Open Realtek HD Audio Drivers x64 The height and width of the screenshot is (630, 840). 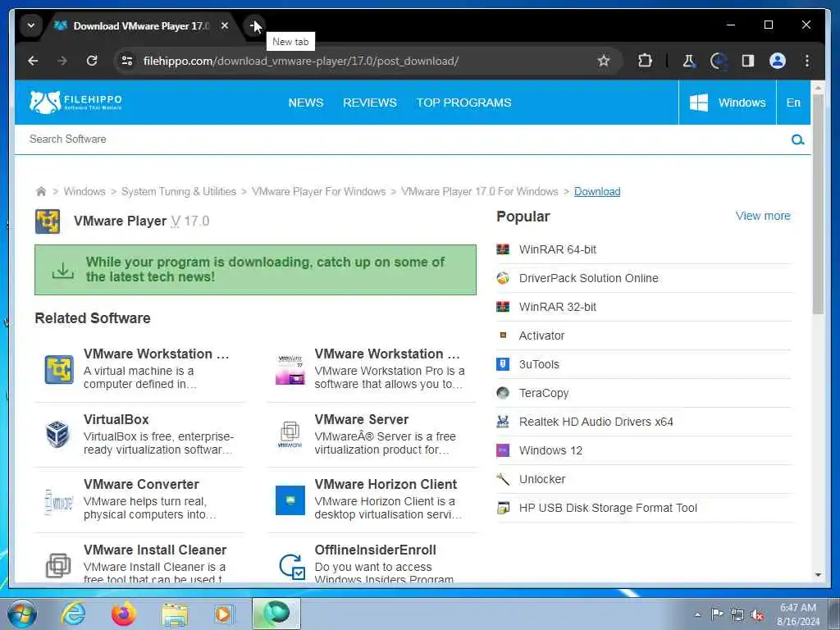tap(596, 422)
